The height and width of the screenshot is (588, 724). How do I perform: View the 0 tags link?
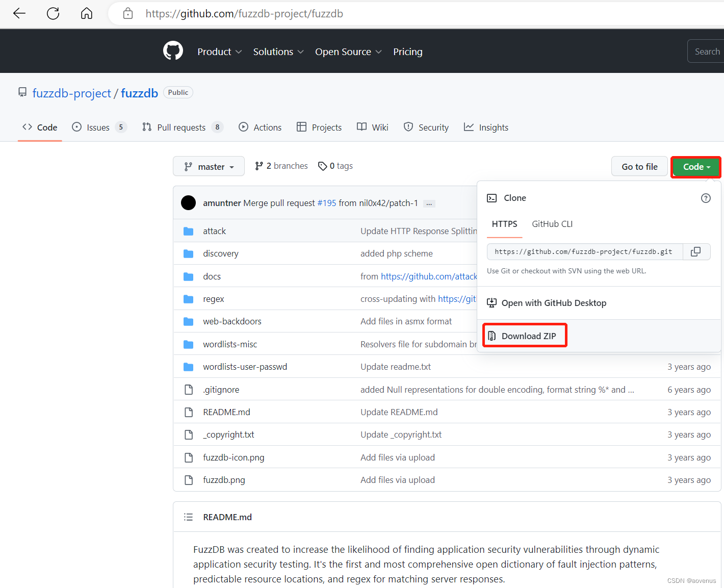click(335, 166)
